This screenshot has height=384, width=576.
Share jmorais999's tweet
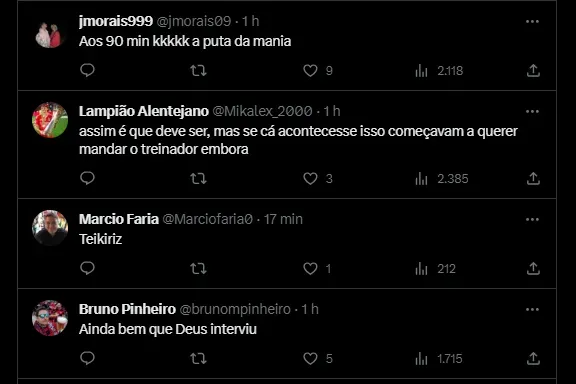[533, 70]
